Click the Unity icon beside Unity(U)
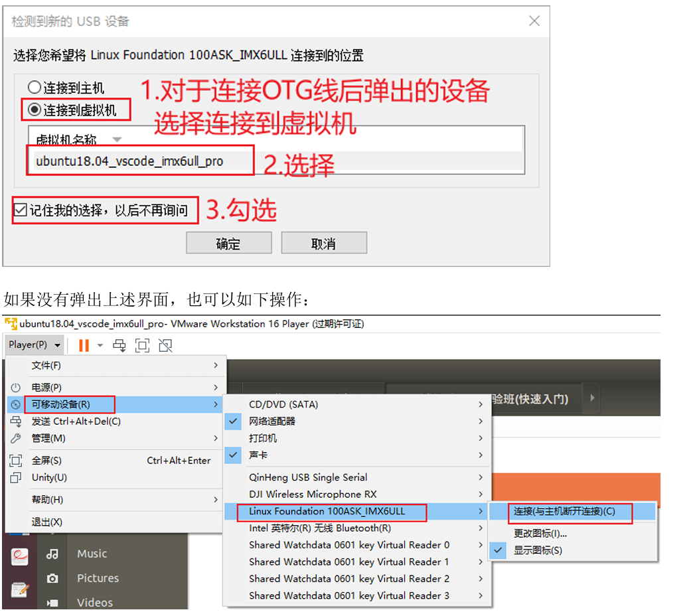This screenshot has width=697, height=616. 15,478
